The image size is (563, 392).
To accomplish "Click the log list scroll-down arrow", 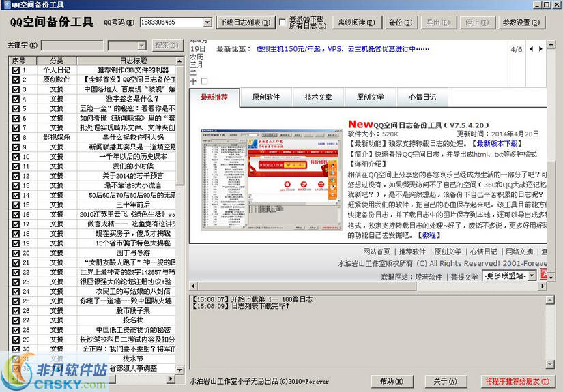I will 180,369.
